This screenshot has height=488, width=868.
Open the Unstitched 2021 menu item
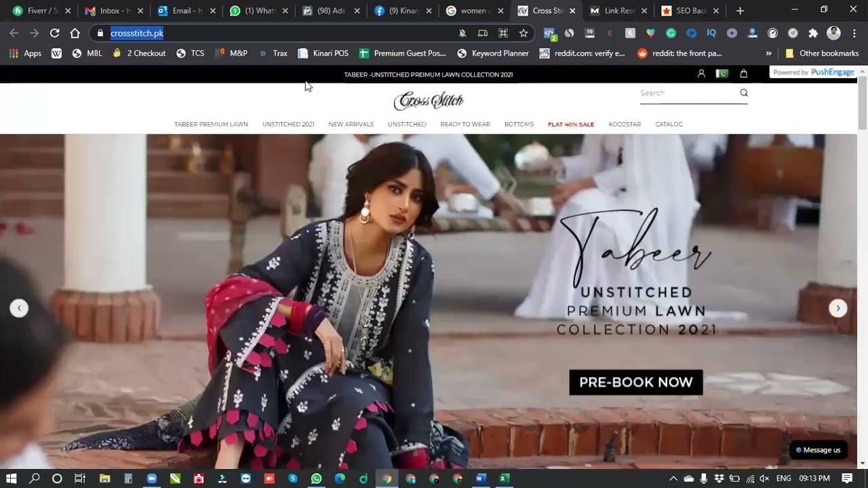tap(288, 124)
